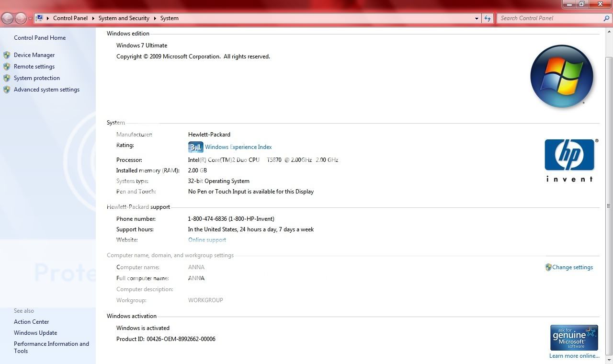The width and height of the screenshot is (613, 364).
Task: Open Windows Experience Index link
Action: [x=238, y=147]
